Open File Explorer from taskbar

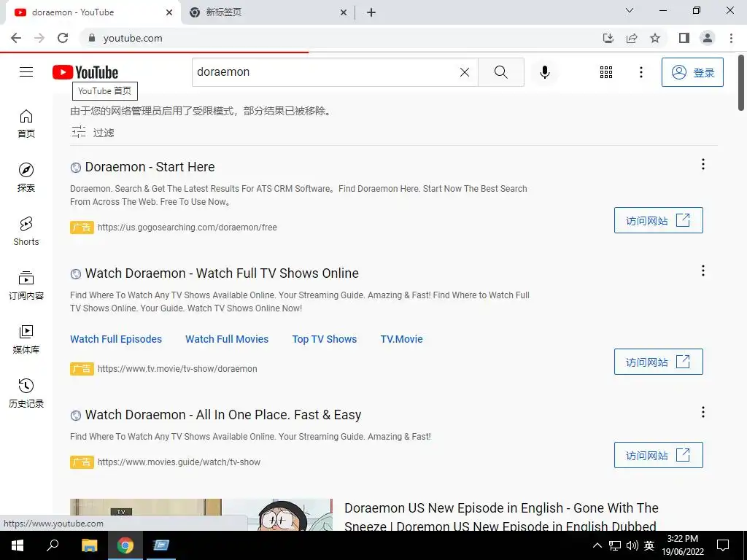(89, 545)
